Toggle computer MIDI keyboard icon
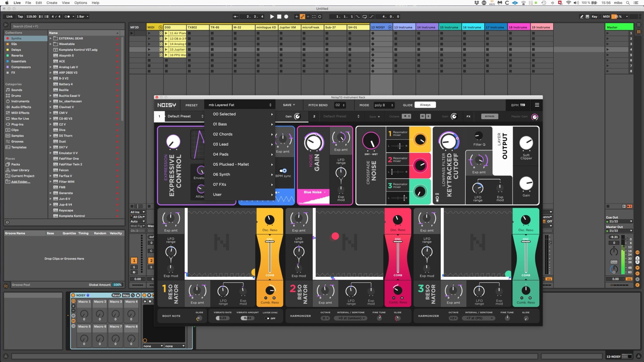 587,17
